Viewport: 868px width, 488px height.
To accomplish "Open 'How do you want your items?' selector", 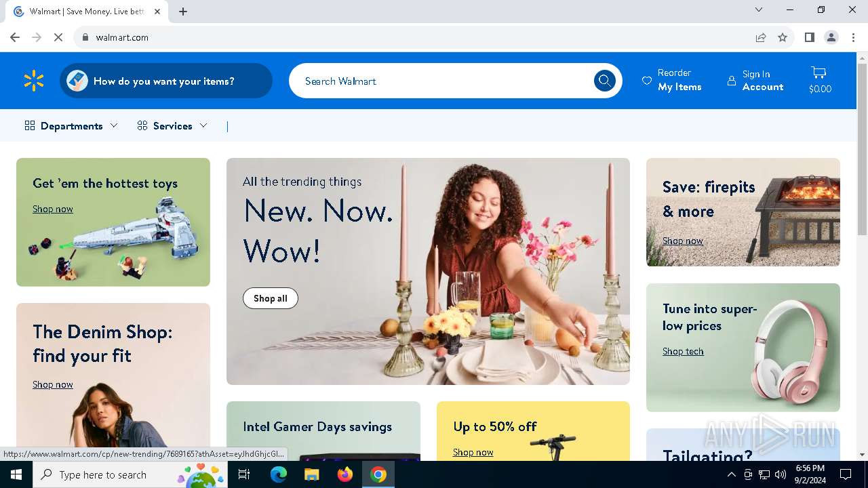I will coord(166,81).
